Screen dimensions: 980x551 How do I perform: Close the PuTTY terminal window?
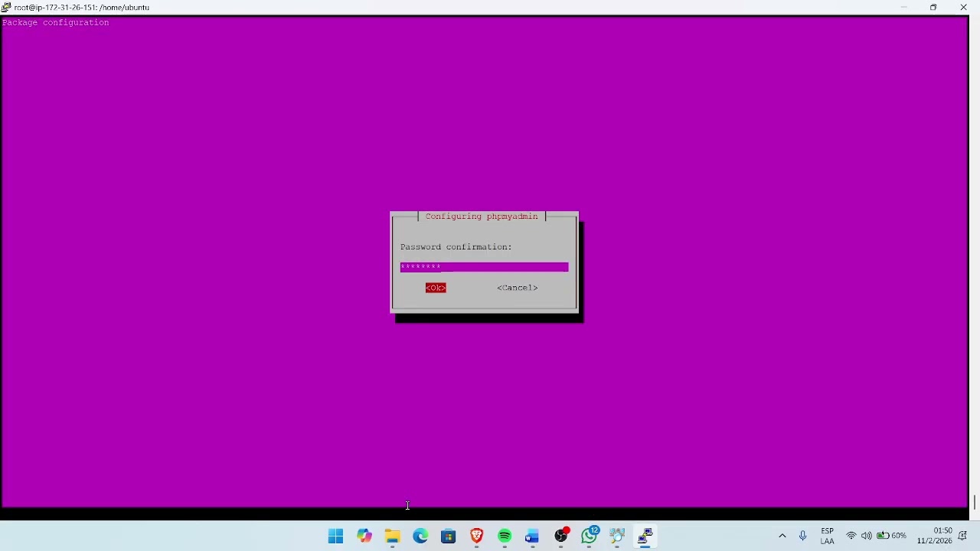pyautogui.click(x=964, y=7)
